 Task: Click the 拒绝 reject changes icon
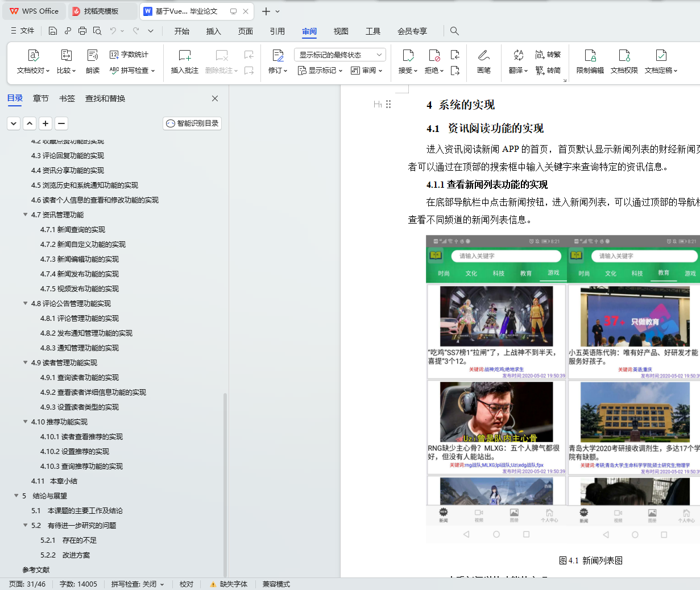pos(434,55)
